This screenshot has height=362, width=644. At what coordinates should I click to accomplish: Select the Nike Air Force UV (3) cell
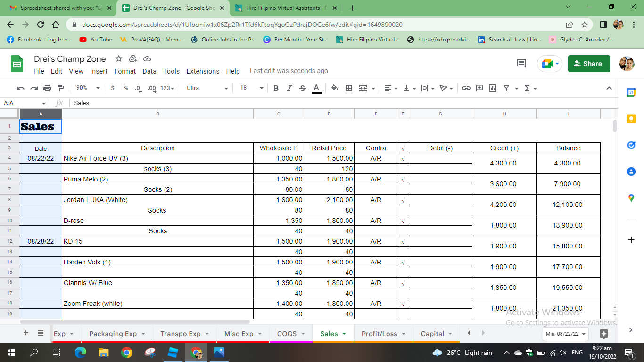point(157,158)
